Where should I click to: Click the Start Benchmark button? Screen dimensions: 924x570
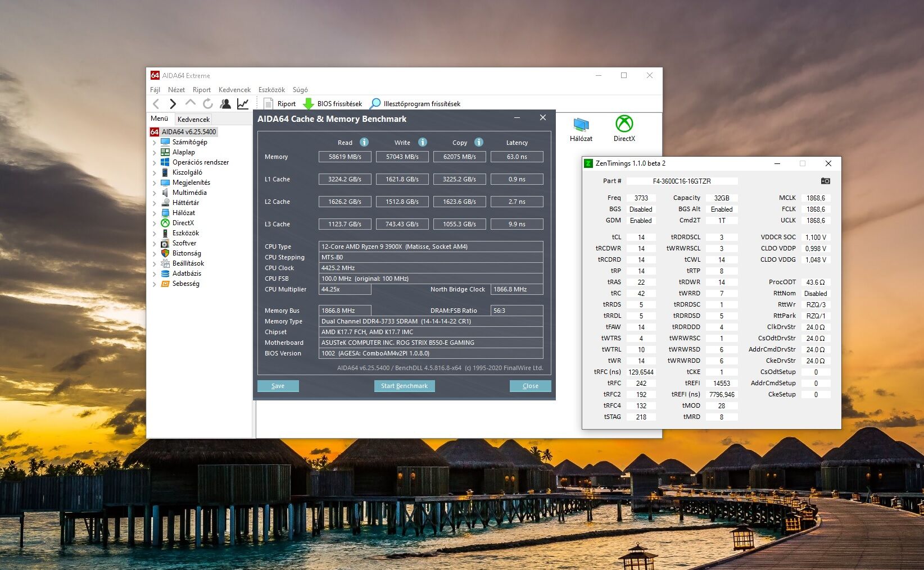405,386
